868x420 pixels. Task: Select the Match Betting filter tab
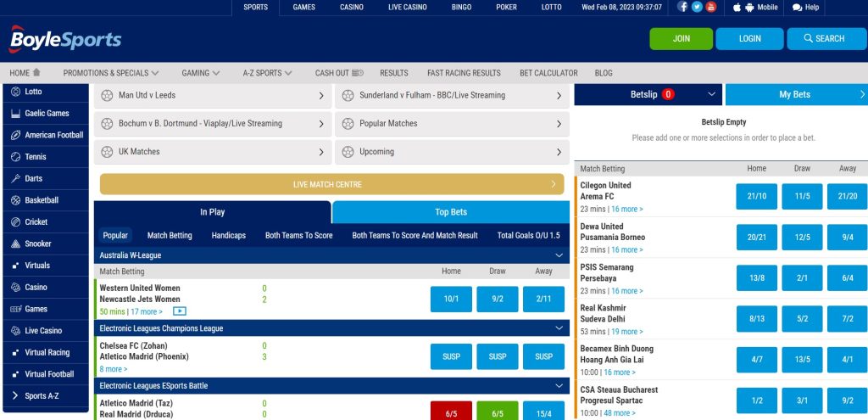tap(170, 236)
